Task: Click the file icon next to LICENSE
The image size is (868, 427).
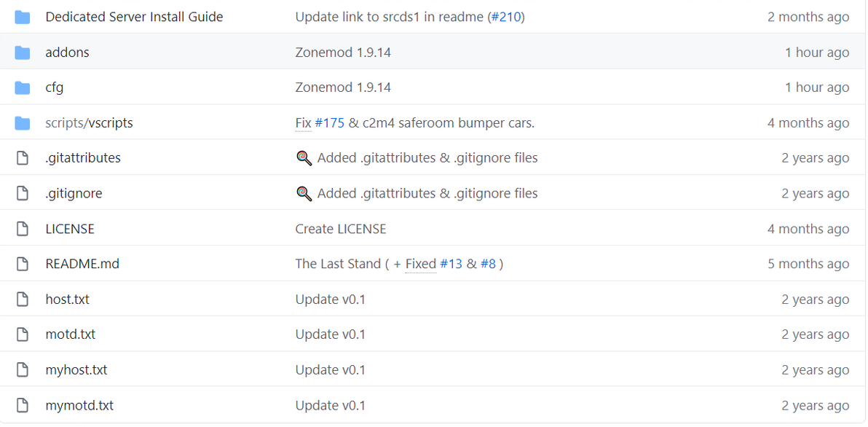Action: tap(23, 229)
